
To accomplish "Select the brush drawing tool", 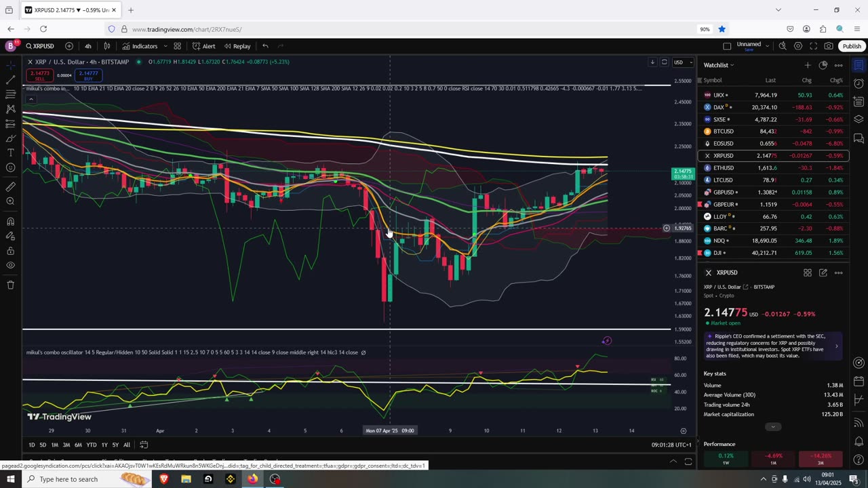I will click(x=10, y=138).
